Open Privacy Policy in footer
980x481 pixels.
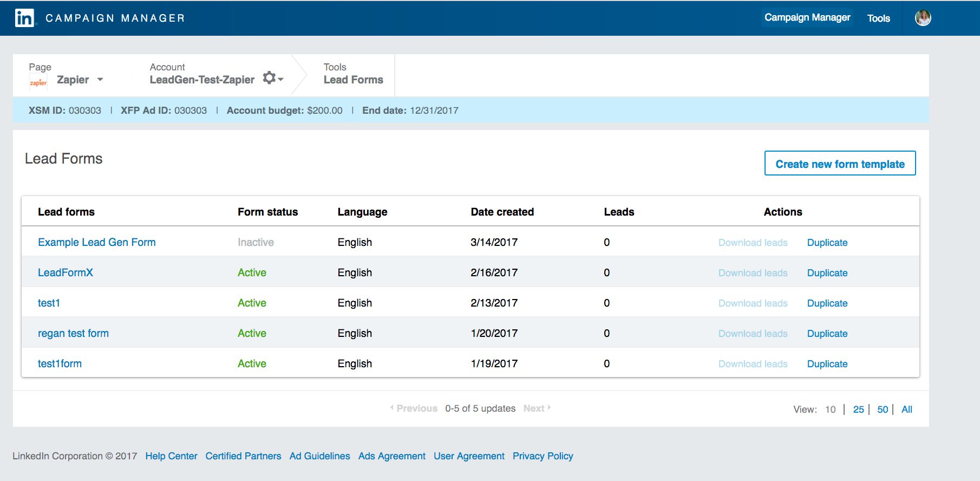coord(543,456)
